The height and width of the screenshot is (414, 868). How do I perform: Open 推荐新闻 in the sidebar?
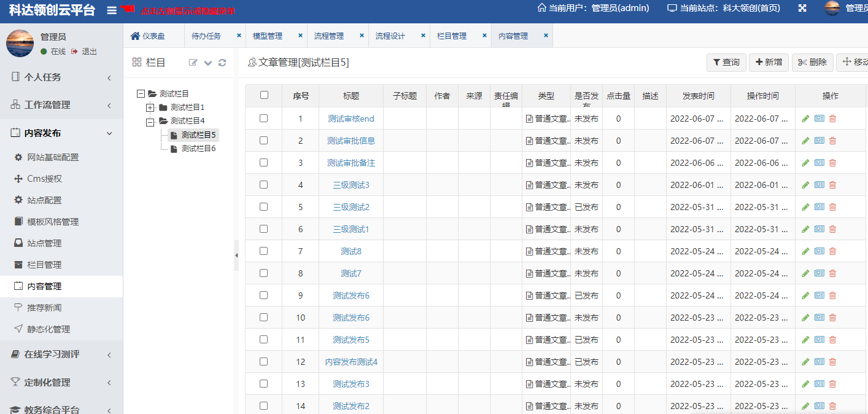point(44,308)
